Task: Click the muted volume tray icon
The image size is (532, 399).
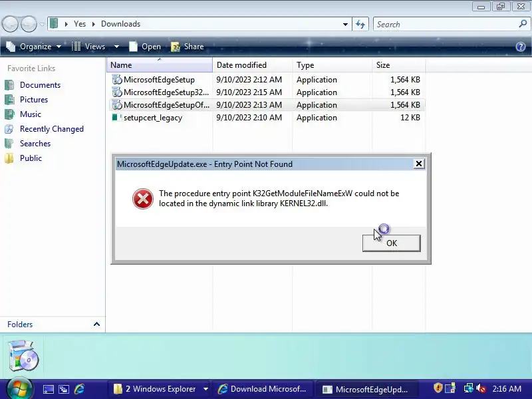Action: tap(481, 388)
